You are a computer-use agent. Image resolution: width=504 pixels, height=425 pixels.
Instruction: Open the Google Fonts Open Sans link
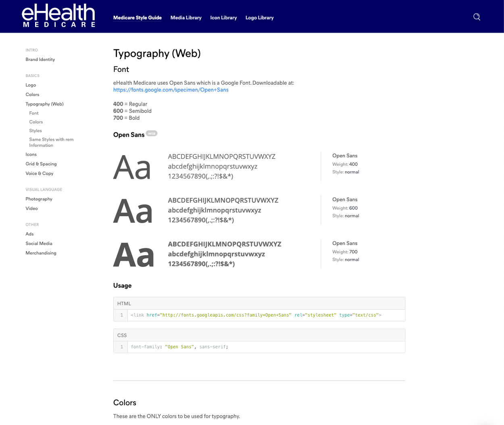pyautogui.click(x=171, y=90)
